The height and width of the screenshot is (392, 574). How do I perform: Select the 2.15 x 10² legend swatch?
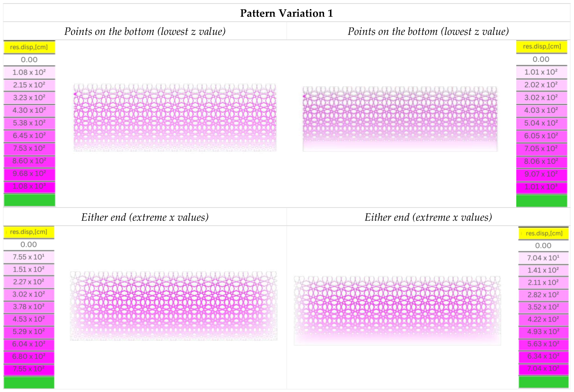pos(29,85)
